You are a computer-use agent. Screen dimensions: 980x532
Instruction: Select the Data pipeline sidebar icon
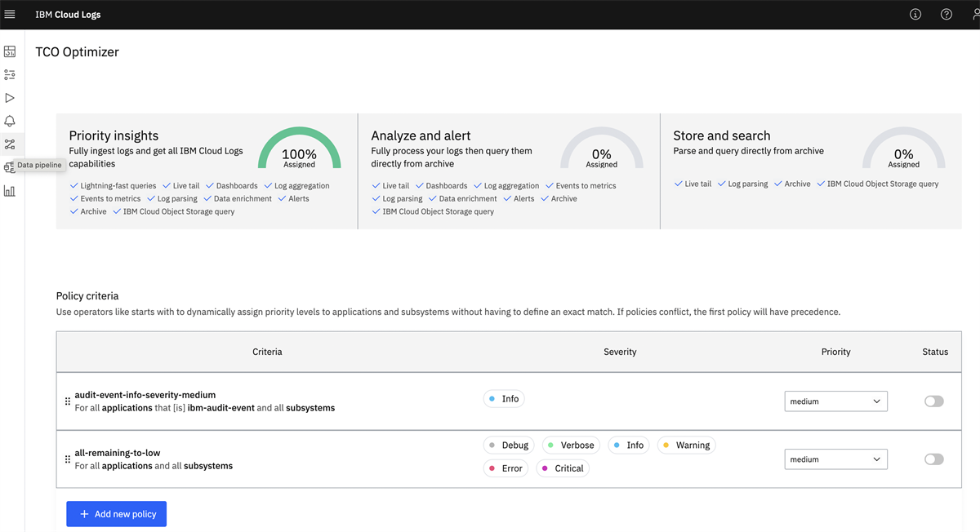click(10, 144)
